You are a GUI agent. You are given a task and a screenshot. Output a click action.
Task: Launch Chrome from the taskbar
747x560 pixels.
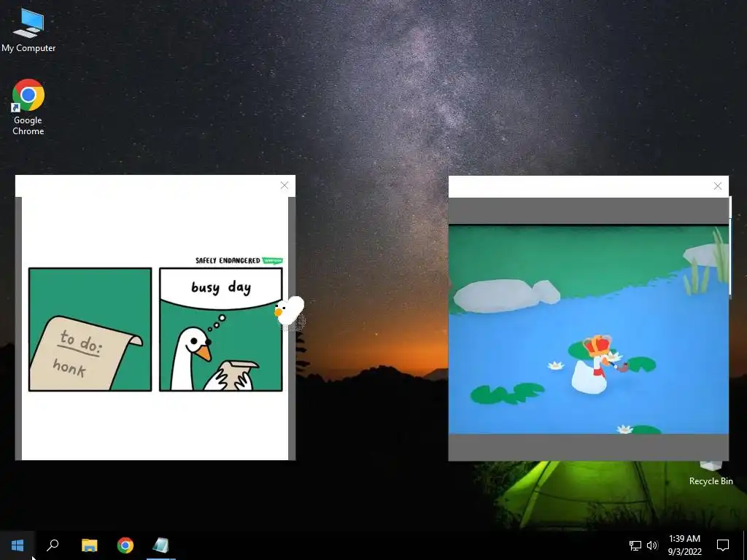[x=125, y=545]
